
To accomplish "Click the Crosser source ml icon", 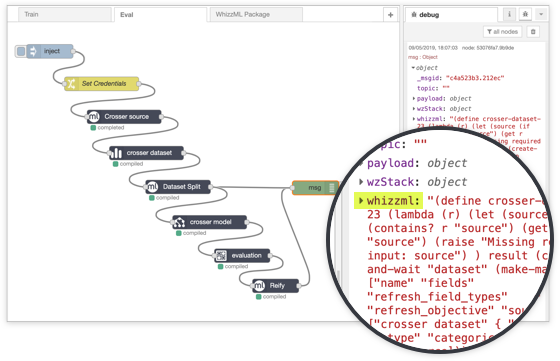I will pos(94,117).
